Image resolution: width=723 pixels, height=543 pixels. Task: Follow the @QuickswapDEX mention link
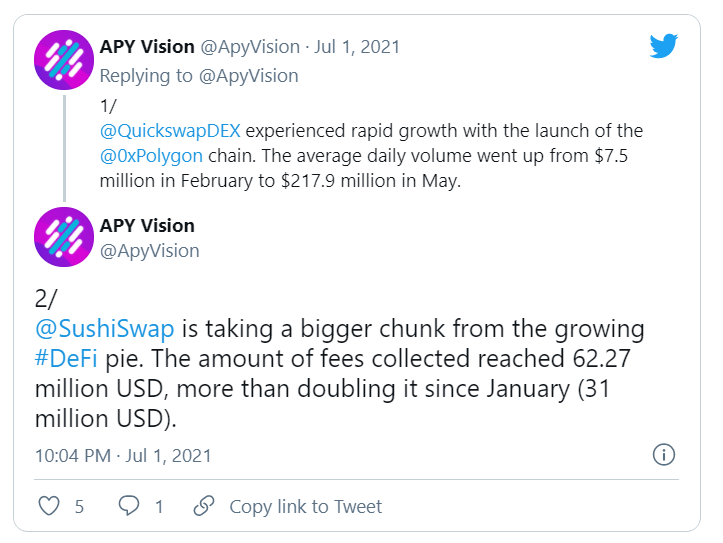click(170, 131)
